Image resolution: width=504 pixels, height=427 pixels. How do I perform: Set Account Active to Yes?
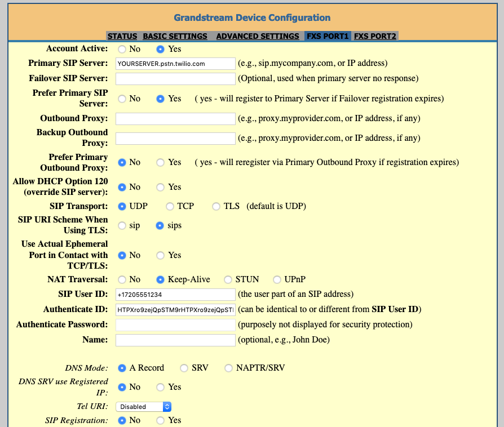pyautogui.click(x=160, y=49)
